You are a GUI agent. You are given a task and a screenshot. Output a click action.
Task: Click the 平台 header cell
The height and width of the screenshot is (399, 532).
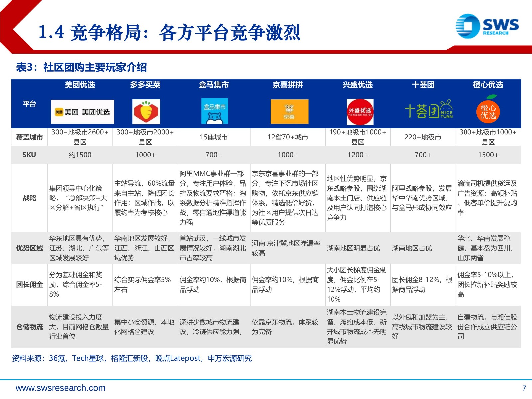(x=29, y=104)
